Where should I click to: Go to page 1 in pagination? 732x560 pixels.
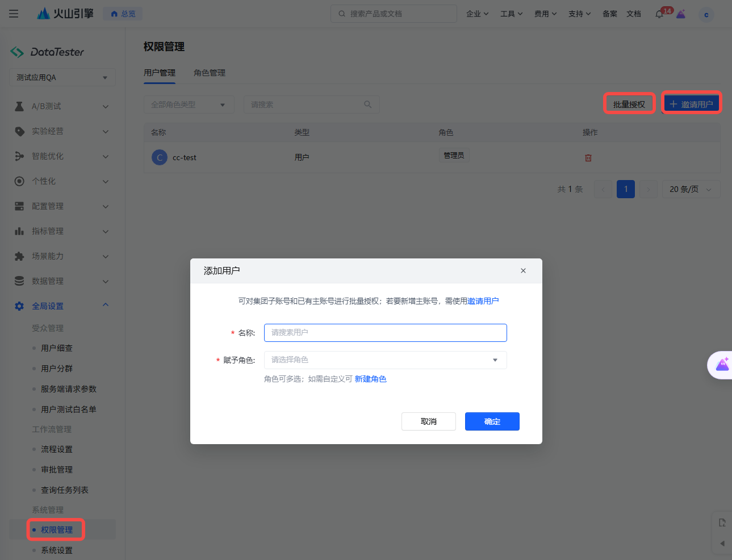(626, 189)
